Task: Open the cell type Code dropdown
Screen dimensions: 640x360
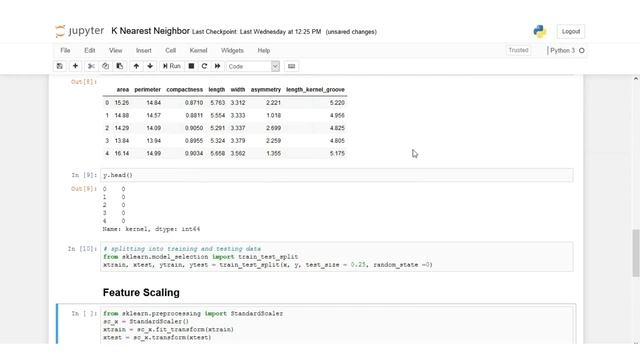Action: pos(253,66)
